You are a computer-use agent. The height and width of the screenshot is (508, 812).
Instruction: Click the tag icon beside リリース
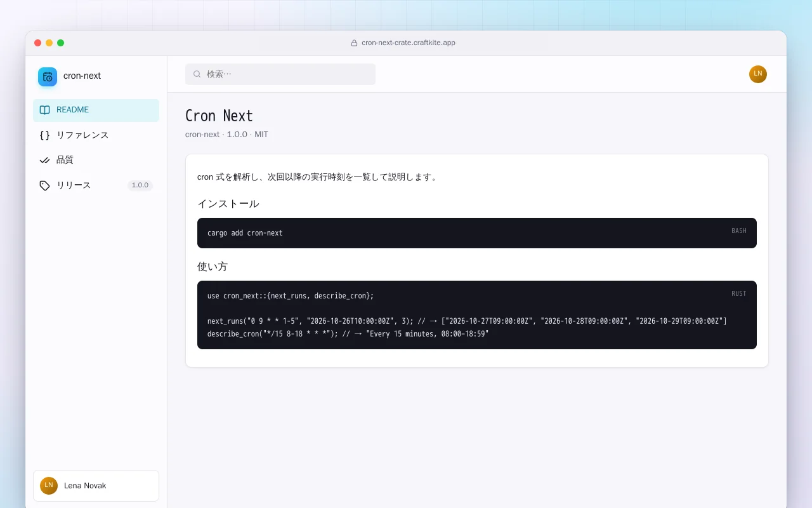(x=44, y=185)
